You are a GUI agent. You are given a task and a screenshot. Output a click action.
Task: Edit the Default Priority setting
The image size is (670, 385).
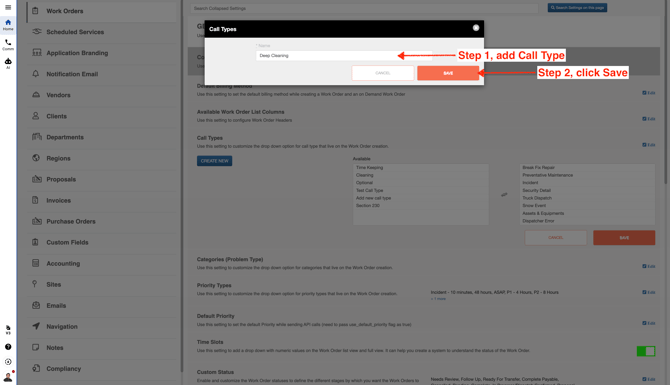tap(649, 323)
